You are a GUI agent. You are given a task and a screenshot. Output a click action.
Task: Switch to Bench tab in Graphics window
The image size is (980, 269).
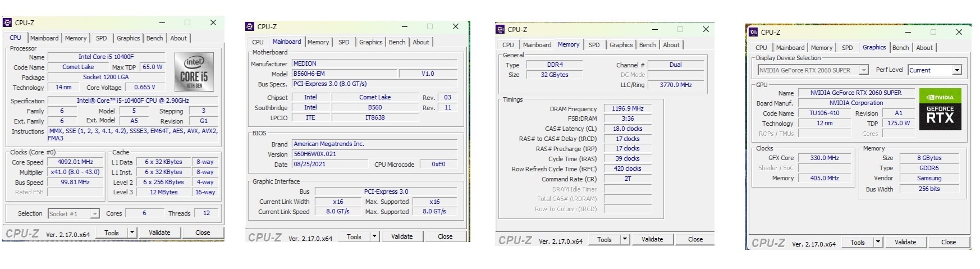click(901, 48)
